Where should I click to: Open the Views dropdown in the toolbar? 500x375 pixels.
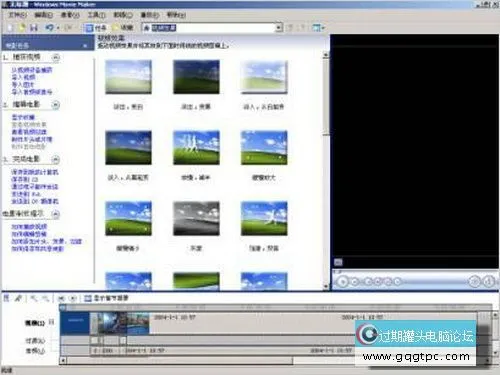point(318,28)
